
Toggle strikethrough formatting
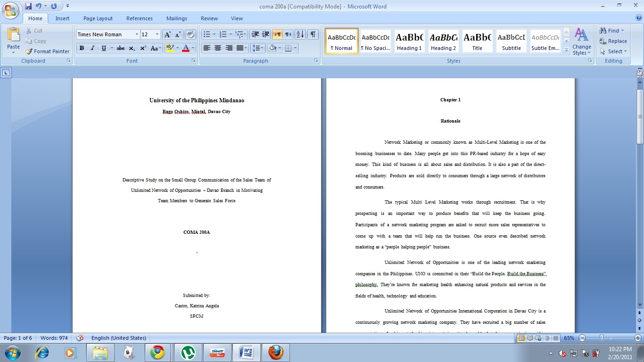click(121, 48)
